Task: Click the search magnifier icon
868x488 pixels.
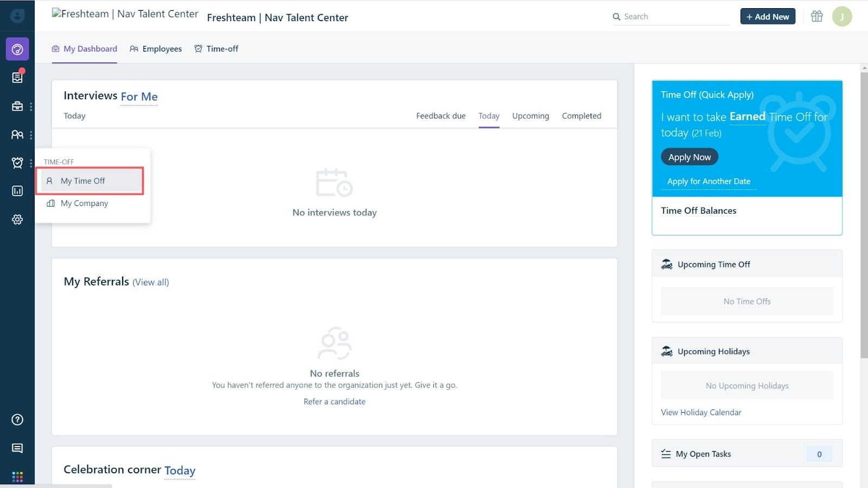Action: coord(616,17)
